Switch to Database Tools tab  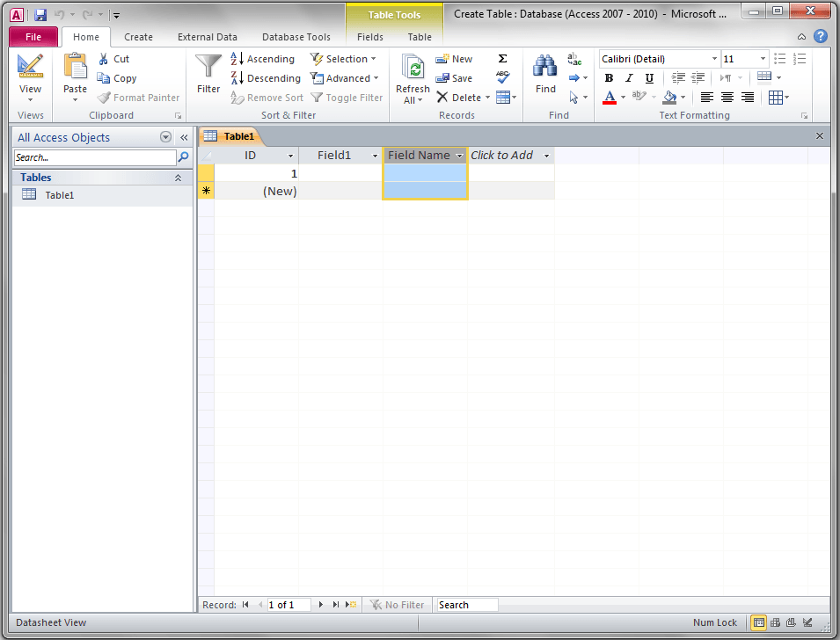(x=296, y=37)
